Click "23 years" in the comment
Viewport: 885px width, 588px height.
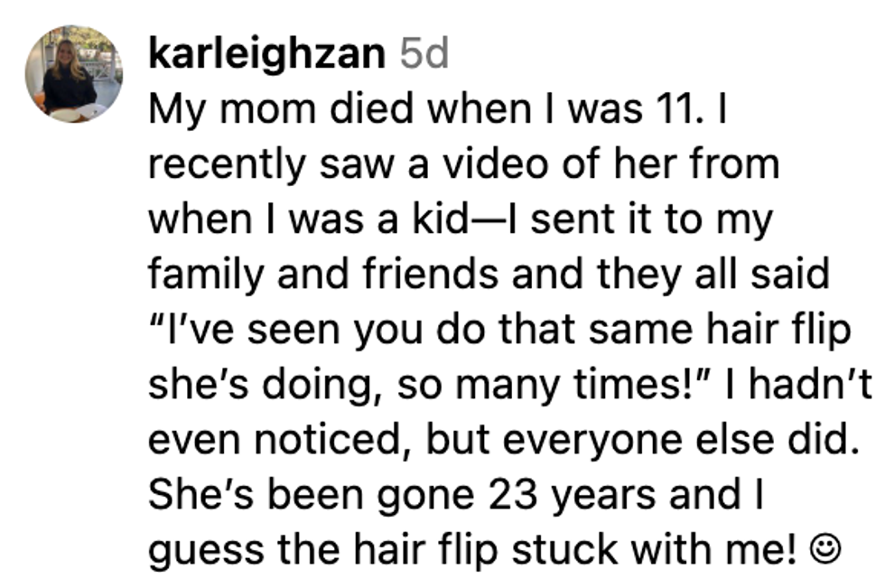click(x=571, y=496)
